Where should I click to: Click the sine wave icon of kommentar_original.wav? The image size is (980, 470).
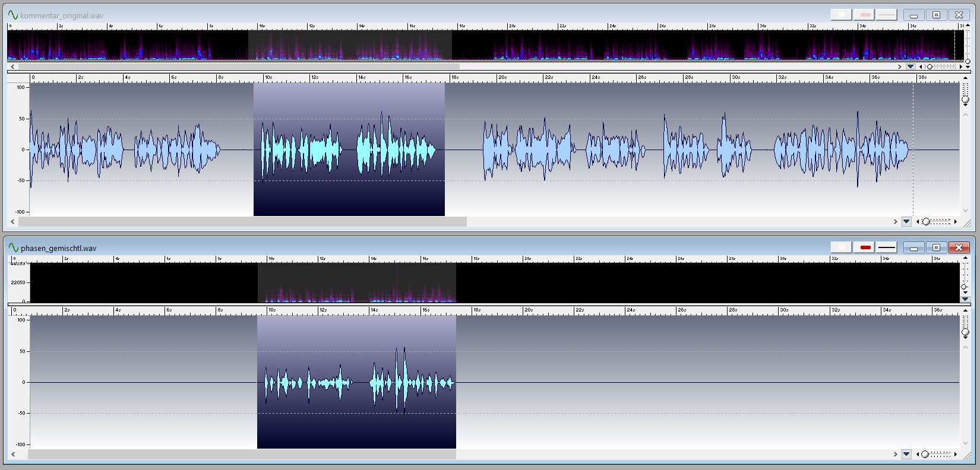(x=13, y=15)
